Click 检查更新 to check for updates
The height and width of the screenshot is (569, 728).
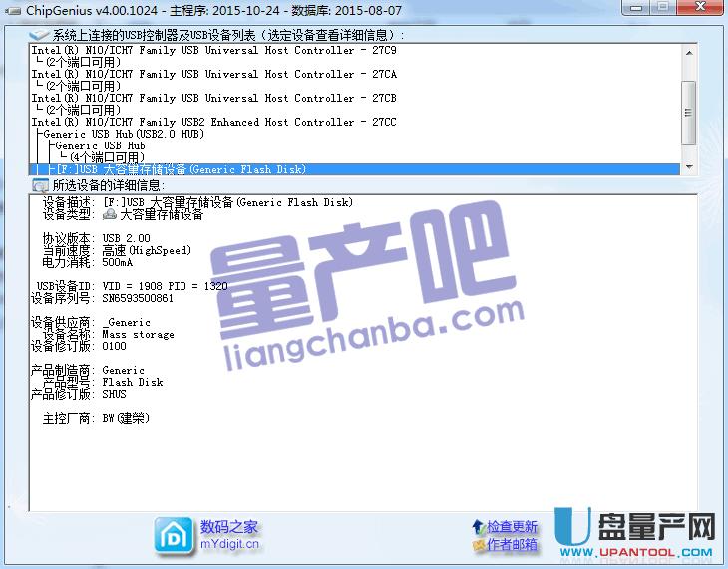pos(512,526)
